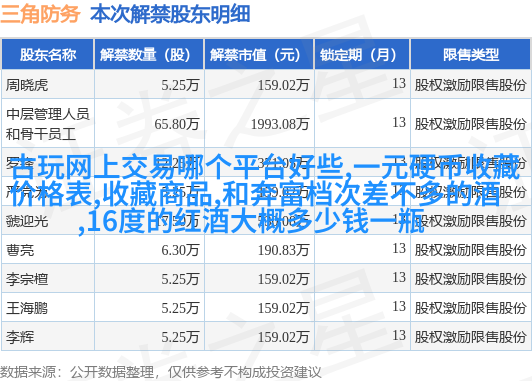Select the 王海鹏 shareholder name cell

48,308
